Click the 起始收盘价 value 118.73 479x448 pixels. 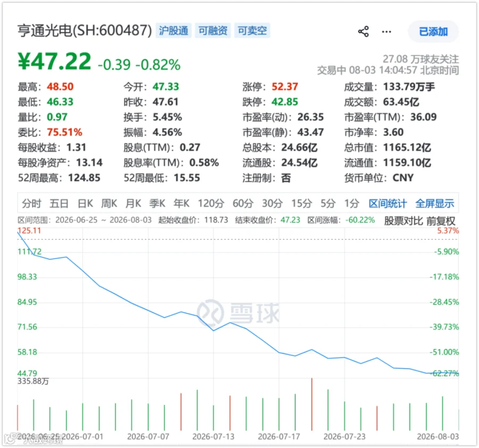pos(216,220)
